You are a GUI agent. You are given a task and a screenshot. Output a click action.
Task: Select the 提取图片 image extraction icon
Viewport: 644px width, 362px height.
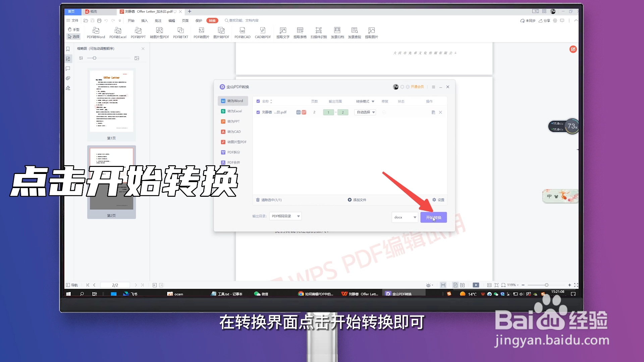coord(371,32)
